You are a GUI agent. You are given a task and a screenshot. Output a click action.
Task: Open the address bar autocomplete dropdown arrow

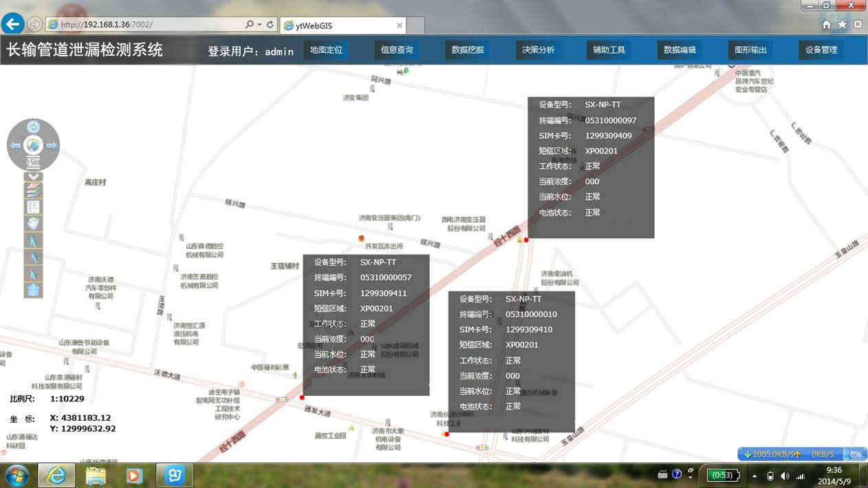[259, 25]
